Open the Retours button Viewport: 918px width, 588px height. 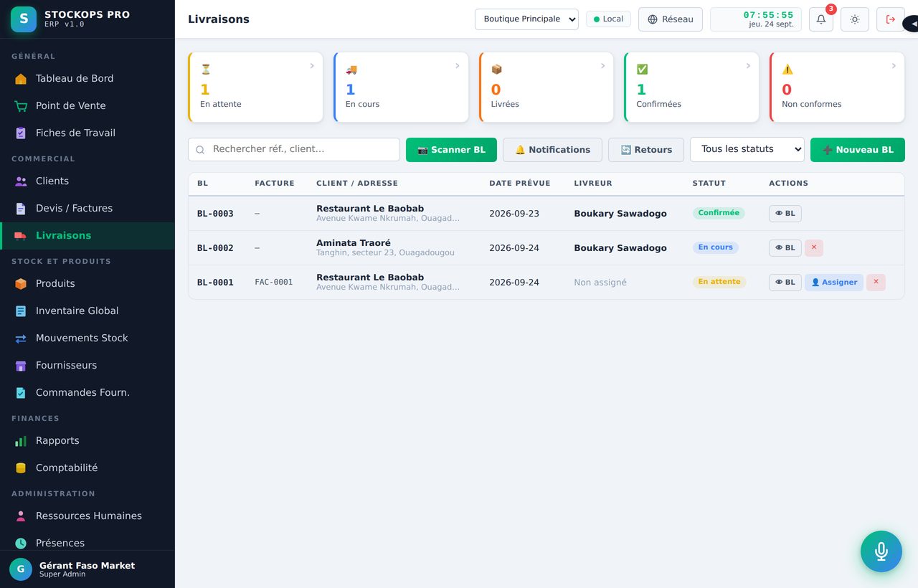(x=646, y=150)
